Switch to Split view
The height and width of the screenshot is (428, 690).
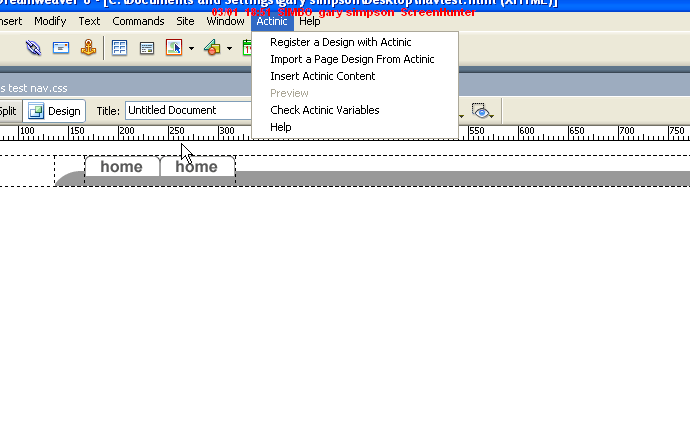8,111
